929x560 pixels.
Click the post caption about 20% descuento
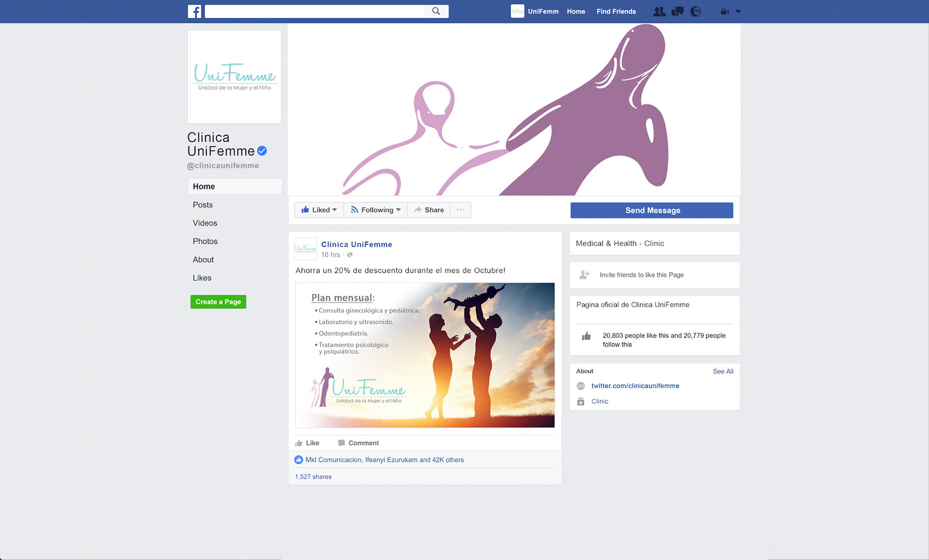[400, 270]
